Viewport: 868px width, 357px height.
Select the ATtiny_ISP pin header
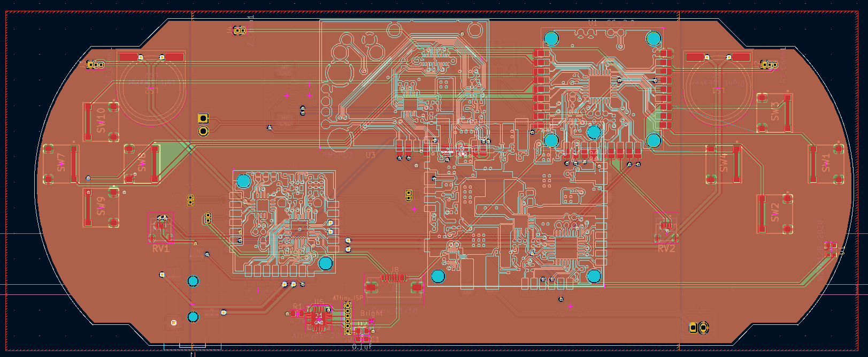(348, 318)
